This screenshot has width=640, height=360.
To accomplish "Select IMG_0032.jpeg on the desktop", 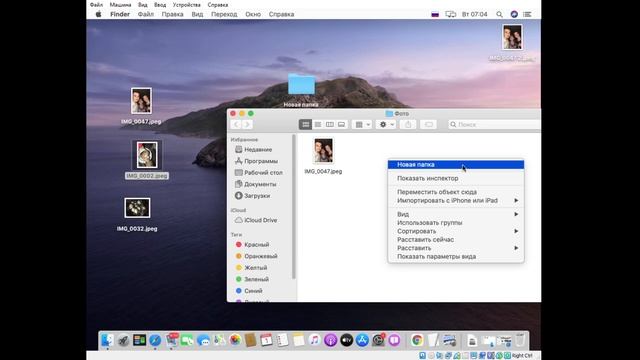I will pos(137,208).
